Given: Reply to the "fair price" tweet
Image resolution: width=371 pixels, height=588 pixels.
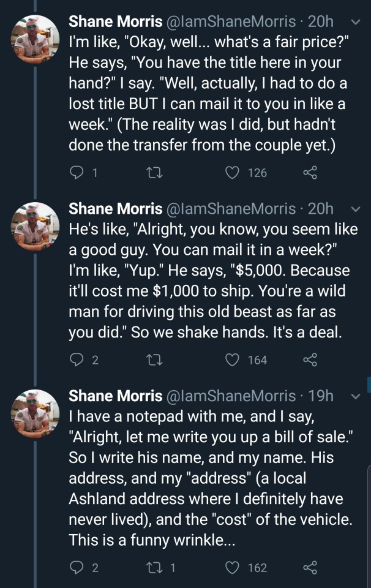Looking at the screenshot, I should pos(76,173).
